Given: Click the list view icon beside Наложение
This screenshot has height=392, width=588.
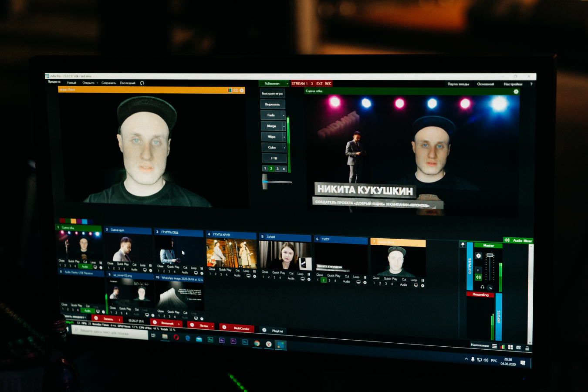Looking at the screenshot, I should click(494, 346).
